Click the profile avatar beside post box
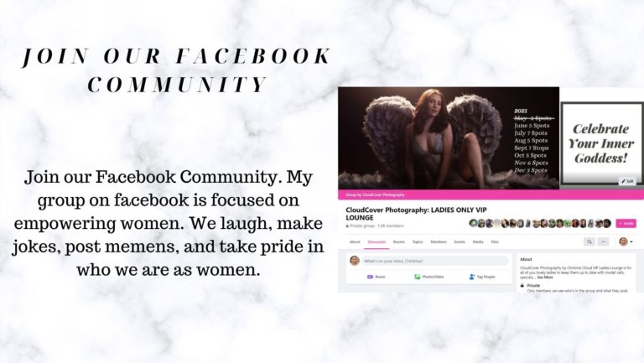644x363 pixels. 355,261
